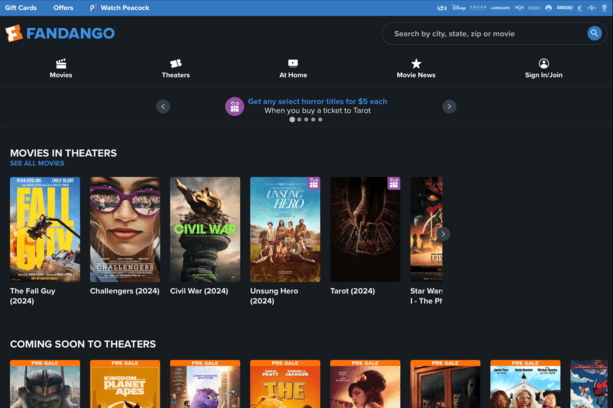Click the COMING SOON TO THEATERS heading
This screenshot has height=408, width=613.
point(83,344)
